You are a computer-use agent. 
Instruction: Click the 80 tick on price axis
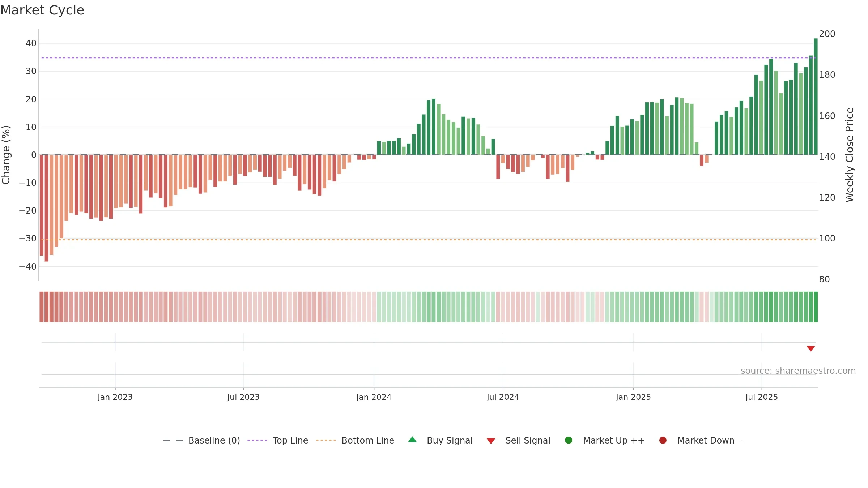click(x=824, y=279)
